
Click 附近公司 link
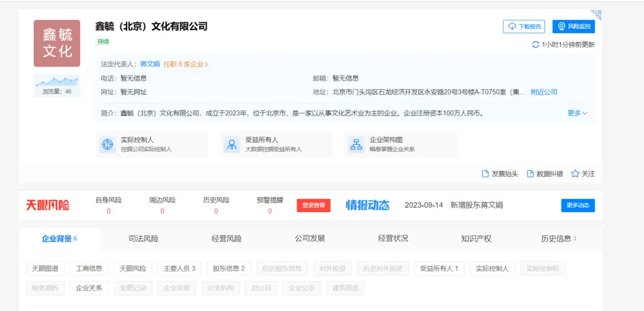[544, 92]
